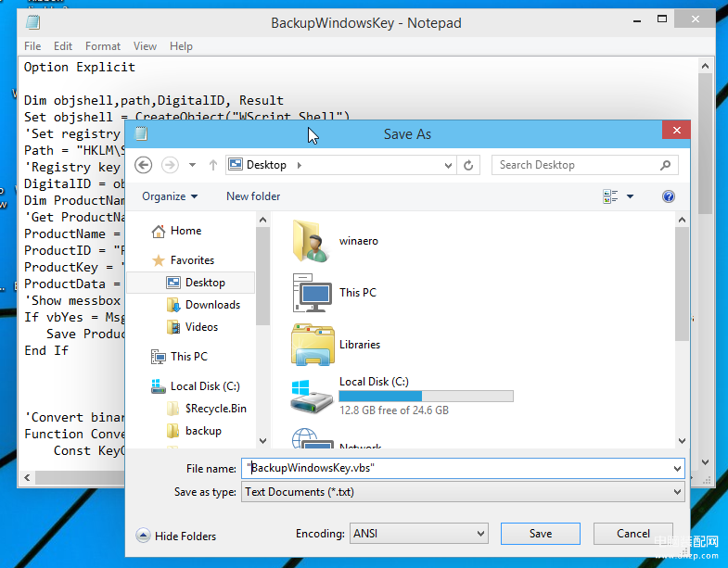Open Notepad Edit menu
Screen dimensions: 728x568
(x=63, y=46)
